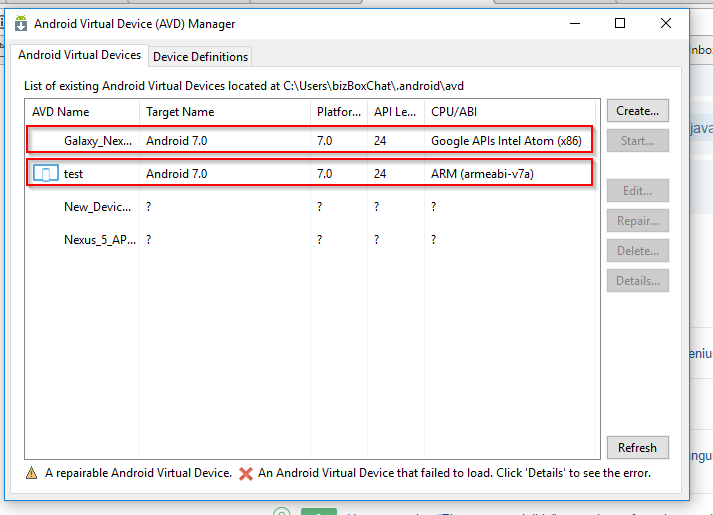Click the red X failed-to-load legend icon

(246, 474)
